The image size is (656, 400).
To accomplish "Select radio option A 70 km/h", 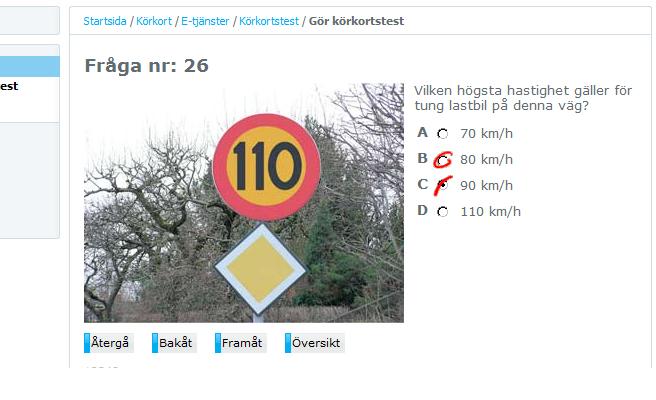I will (443, 134).
